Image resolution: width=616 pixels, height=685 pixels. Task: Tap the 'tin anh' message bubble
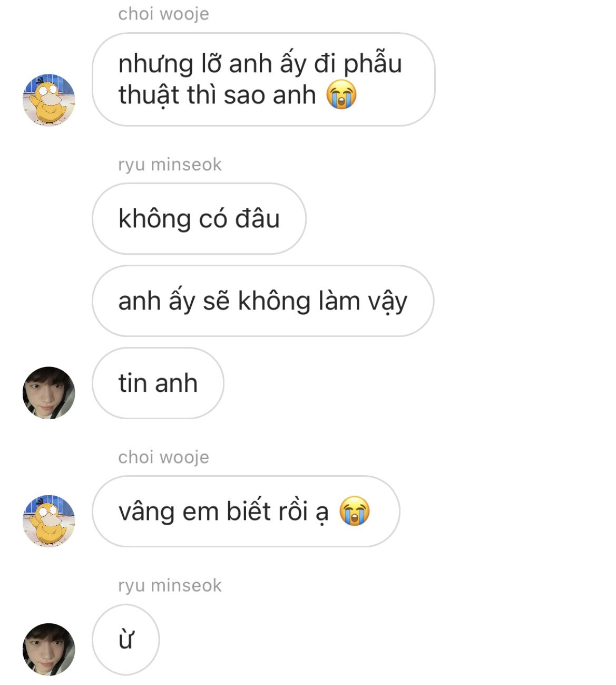point(158,383)
